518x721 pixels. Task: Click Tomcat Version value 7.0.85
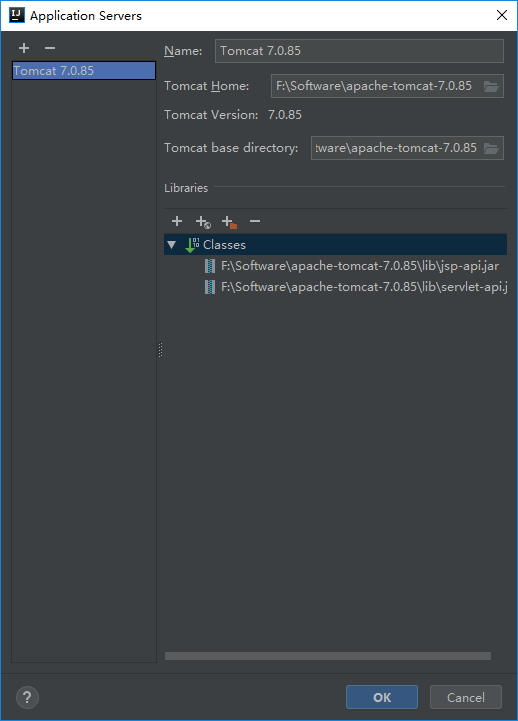tap(285, 115)
